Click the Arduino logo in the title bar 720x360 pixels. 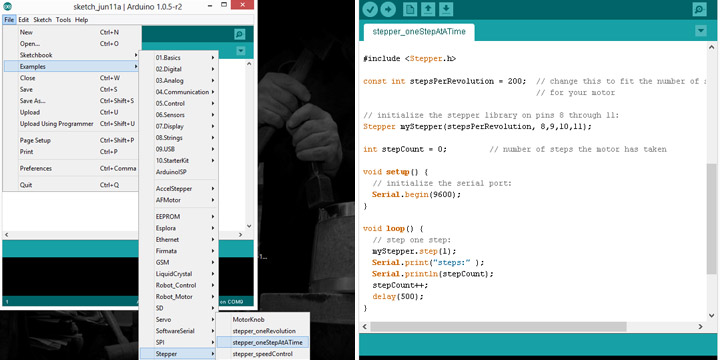(7, 6)
